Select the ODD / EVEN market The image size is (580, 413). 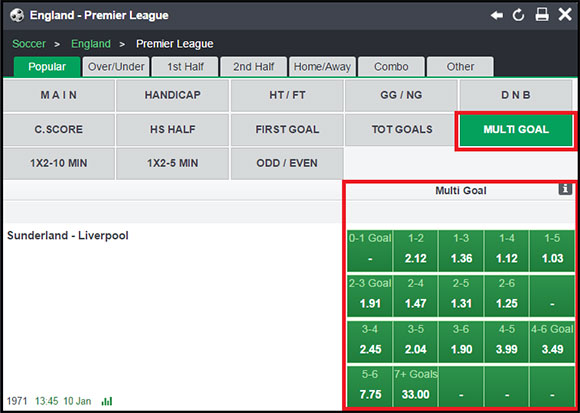click(x=287, y=163)
